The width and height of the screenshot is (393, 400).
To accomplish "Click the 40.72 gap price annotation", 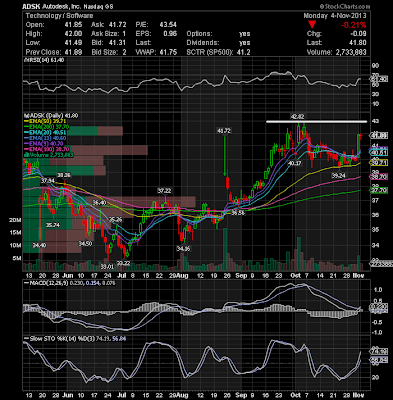I will [x=224, y=131].
